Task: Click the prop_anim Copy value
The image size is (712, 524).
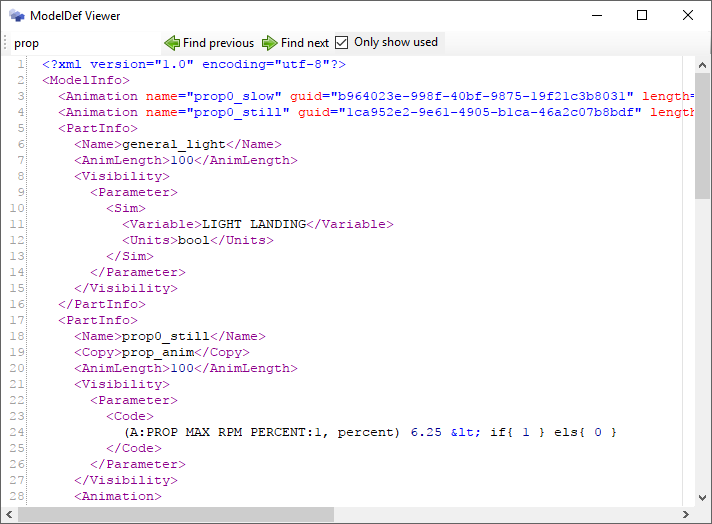Action: point(158,352)
